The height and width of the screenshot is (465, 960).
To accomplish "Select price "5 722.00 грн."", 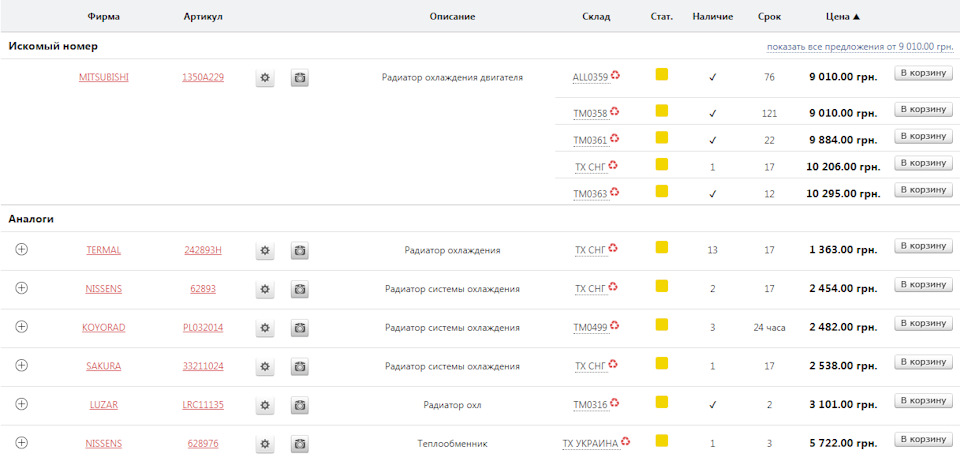I will [843, 444].
